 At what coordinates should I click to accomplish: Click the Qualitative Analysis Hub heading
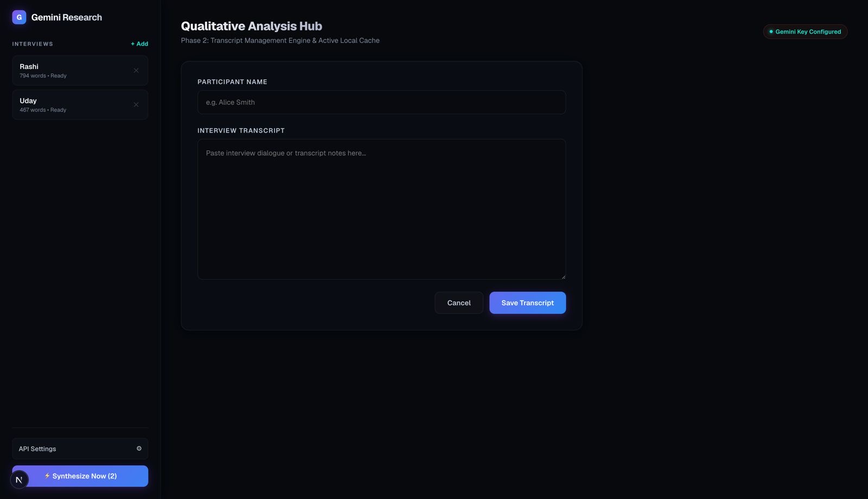click(251, 26)
